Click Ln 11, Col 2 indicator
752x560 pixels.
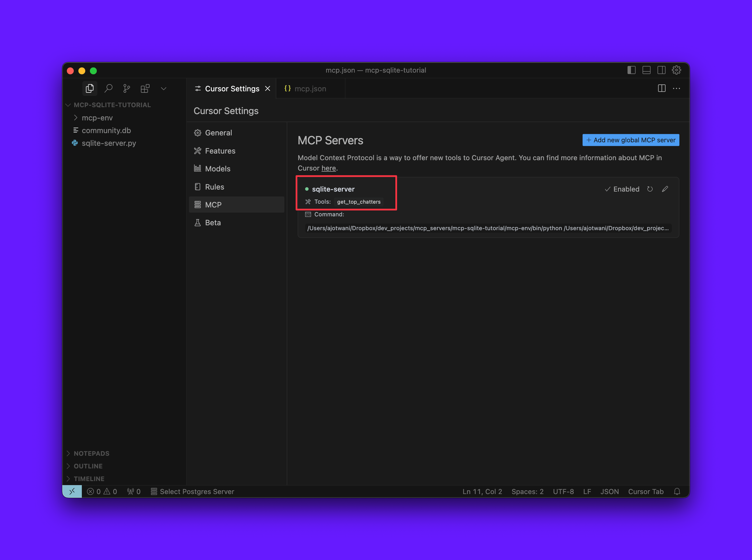482,491
